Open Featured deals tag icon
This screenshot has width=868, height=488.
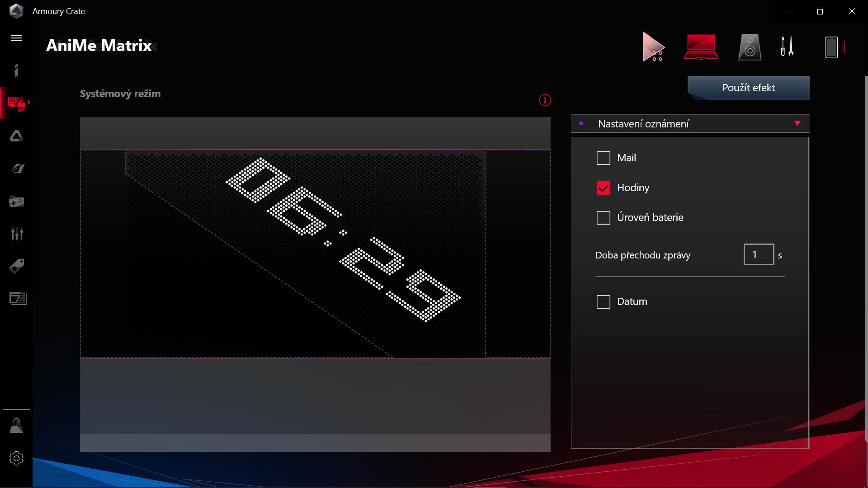17,266
